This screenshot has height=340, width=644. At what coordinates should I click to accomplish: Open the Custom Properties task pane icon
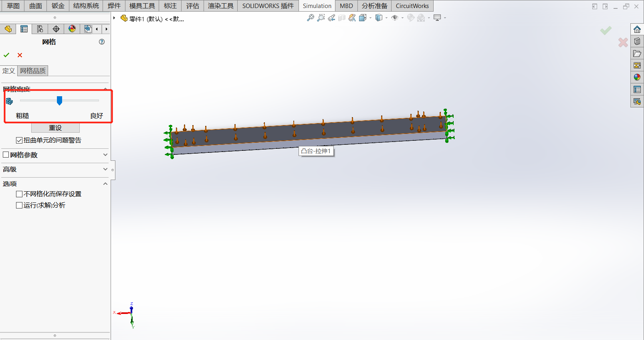click(637, 89)
